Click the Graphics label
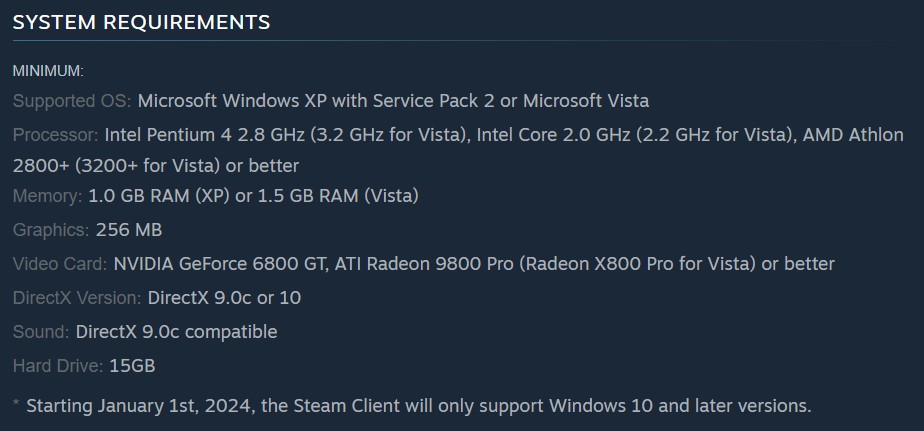The height and width of the screenshot is (431, 924). pos(51,230)
